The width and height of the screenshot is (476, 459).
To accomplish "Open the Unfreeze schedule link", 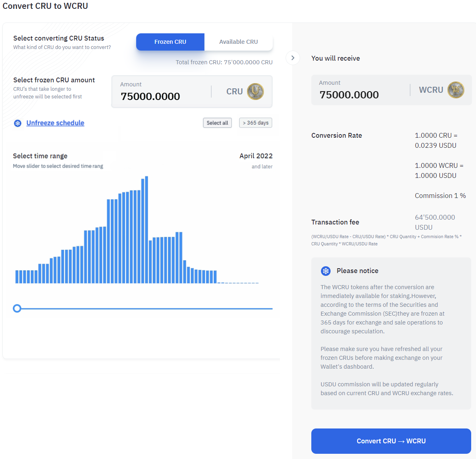I will click(55, 123).
